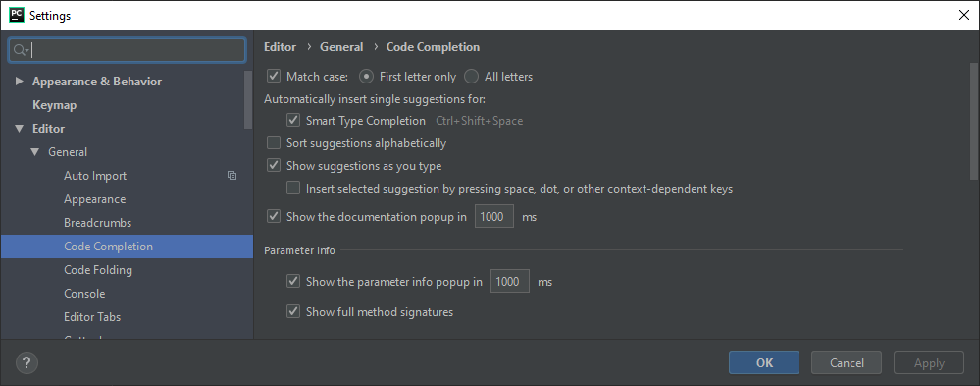Viewport: 980px width, 386px height.
Task: Open the Breadcrumbs settings page
Action: point(97,223)
